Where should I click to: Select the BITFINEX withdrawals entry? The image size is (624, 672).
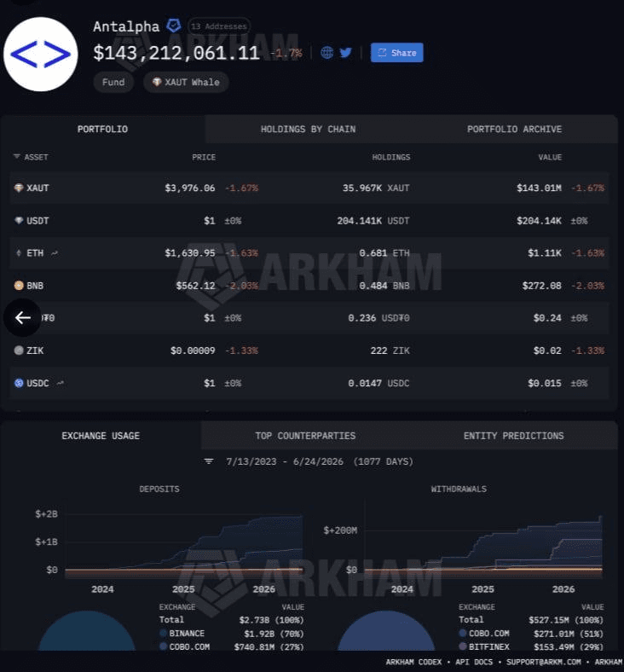pos(531,646)
